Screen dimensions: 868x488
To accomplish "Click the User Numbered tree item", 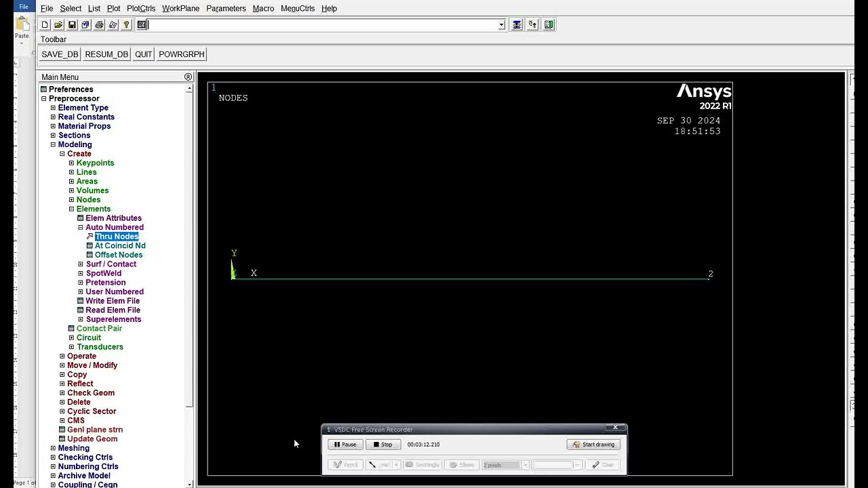I will click(x=115, y=292).
